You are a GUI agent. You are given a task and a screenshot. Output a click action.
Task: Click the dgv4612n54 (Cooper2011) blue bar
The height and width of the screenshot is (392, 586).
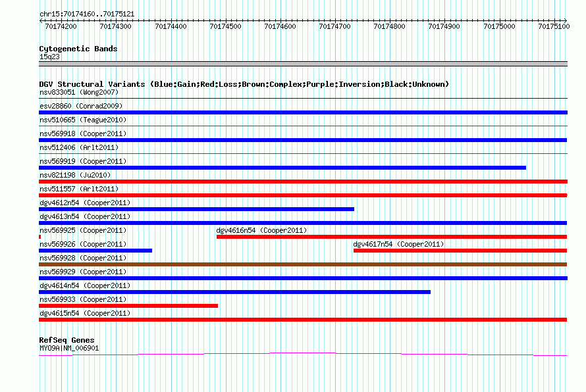pyautogui.click(x=197, y=209)
